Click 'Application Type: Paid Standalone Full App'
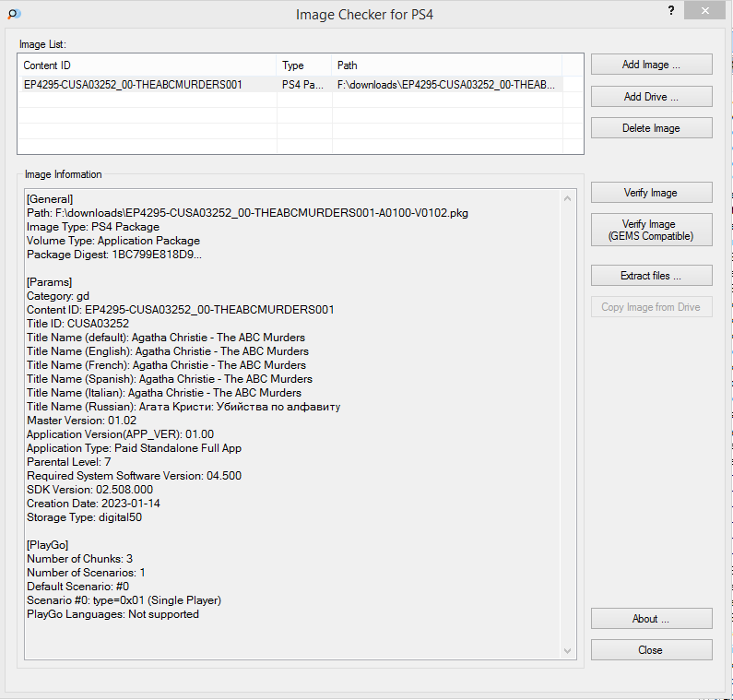The height and width of the screenshot is (700, 733). tap(135, 448)
